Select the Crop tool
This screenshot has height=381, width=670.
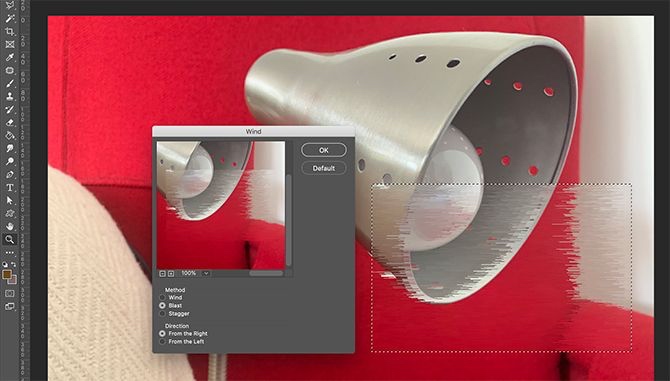tap(9, 32)
